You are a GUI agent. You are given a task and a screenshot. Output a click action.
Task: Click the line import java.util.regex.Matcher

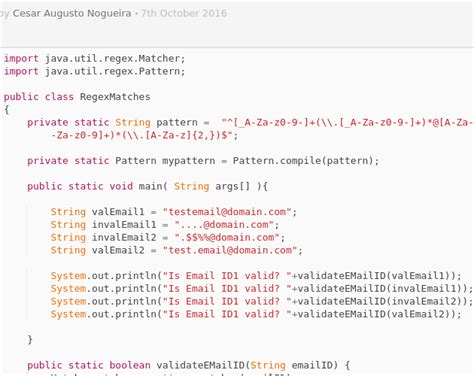[94, 59]
